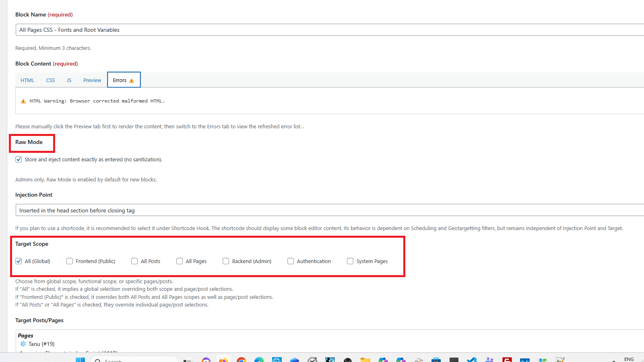644x362 pixels.
Task: Click the warning triangle beside the HTML Warning message
Action: point(23,101)
